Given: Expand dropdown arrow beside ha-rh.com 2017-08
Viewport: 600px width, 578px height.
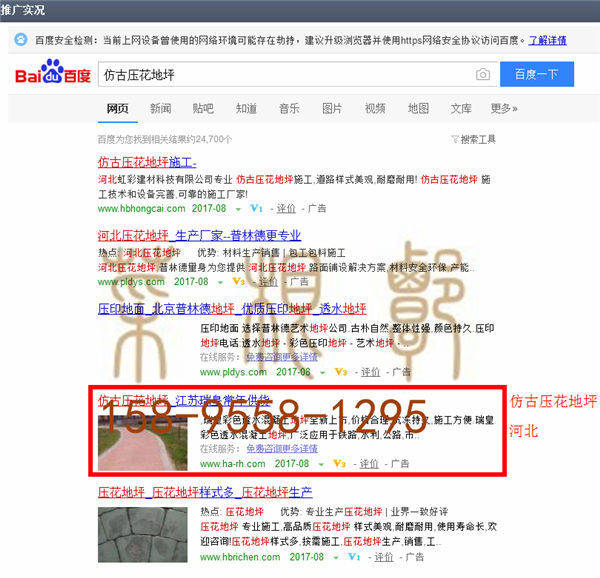Looking at the screenshot, I should pos(321,464).
